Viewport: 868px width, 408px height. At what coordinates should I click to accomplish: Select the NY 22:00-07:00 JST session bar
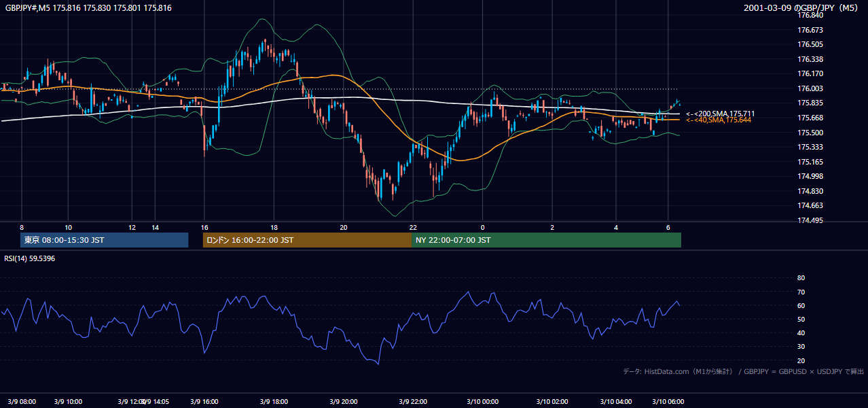click(546, 240)
